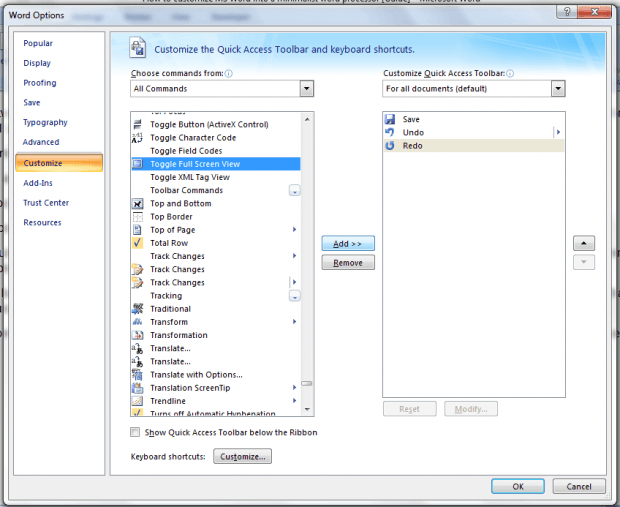This screenshot has height=507, width=620.
Task: Click the Customize header toolbar icon
Action: point(138,48)
